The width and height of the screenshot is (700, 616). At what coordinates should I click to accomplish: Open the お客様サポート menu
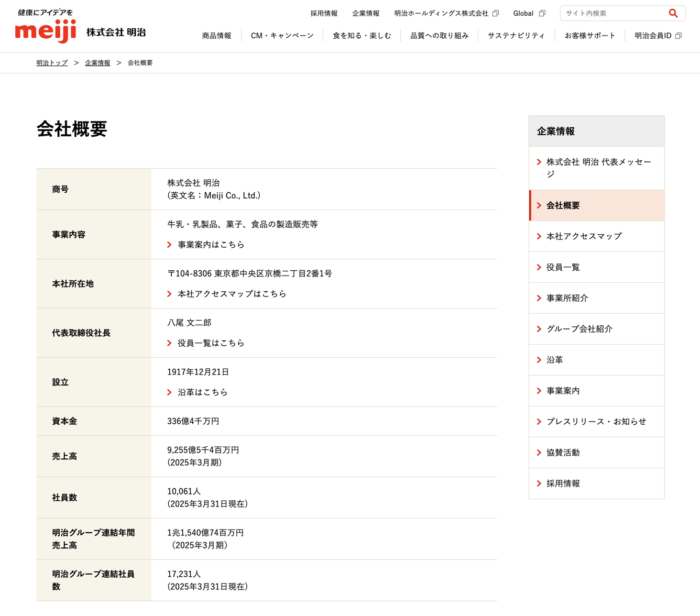pos(590,36)
